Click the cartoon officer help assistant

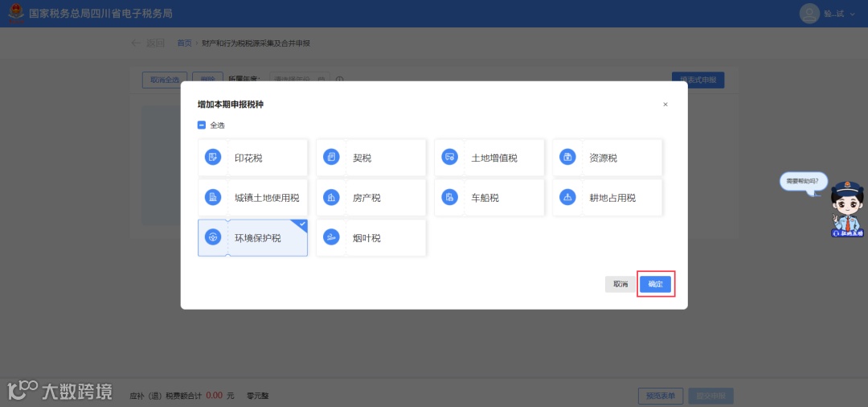coord(845,210)
